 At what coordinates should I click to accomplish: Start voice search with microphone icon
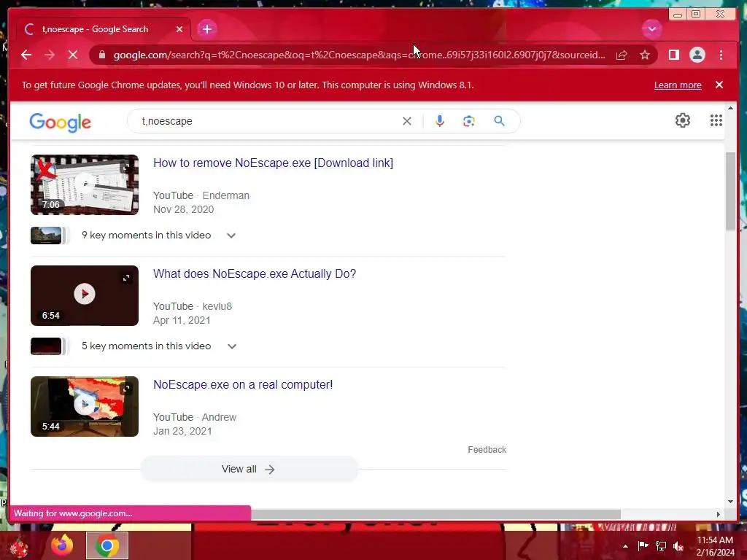[x=440, y=121]
